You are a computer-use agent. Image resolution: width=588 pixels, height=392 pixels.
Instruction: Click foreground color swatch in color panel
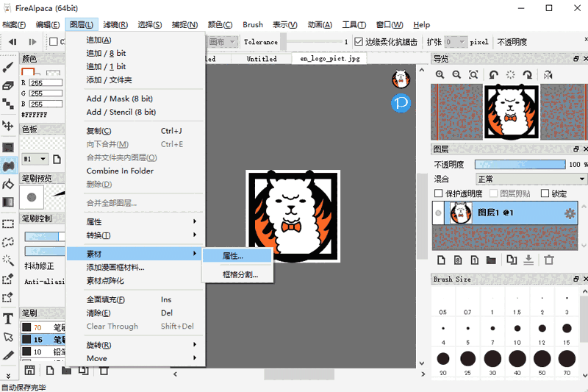[28, 71]
